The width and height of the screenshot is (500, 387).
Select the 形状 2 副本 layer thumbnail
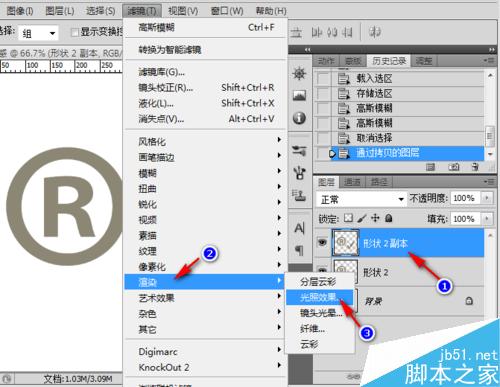pos(345,242)
